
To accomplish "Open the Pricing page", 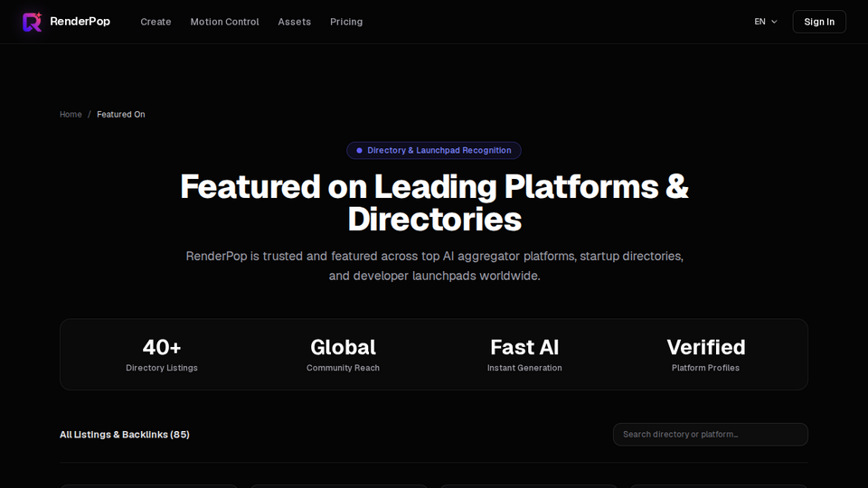I will click(x=346, y=22).
